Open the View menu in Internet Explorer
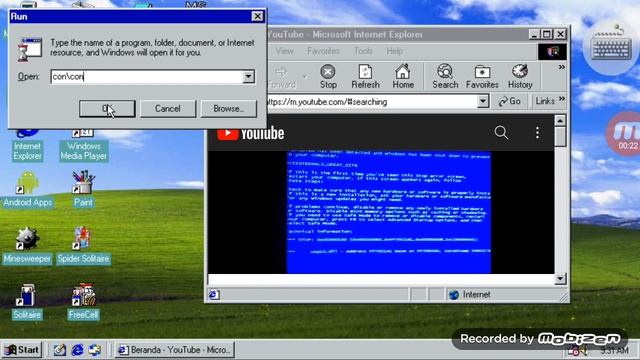 coord(284,51)
